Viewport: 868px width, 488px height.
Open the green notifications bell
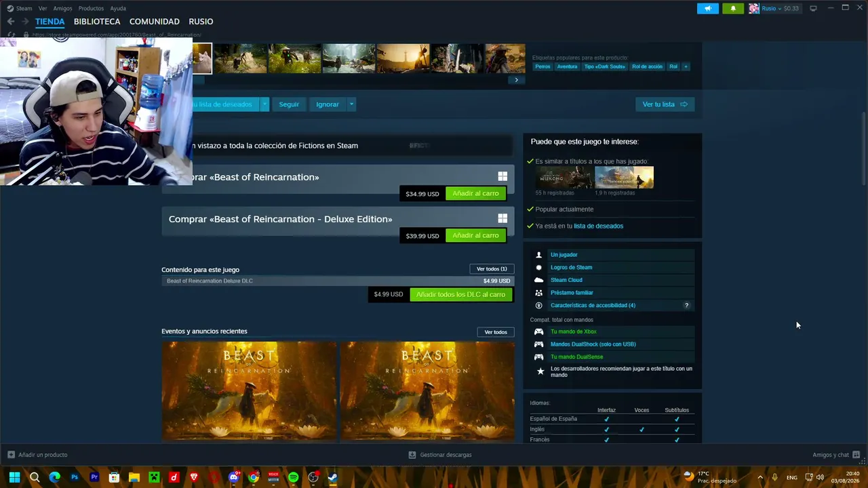click(x=733, y=8)
